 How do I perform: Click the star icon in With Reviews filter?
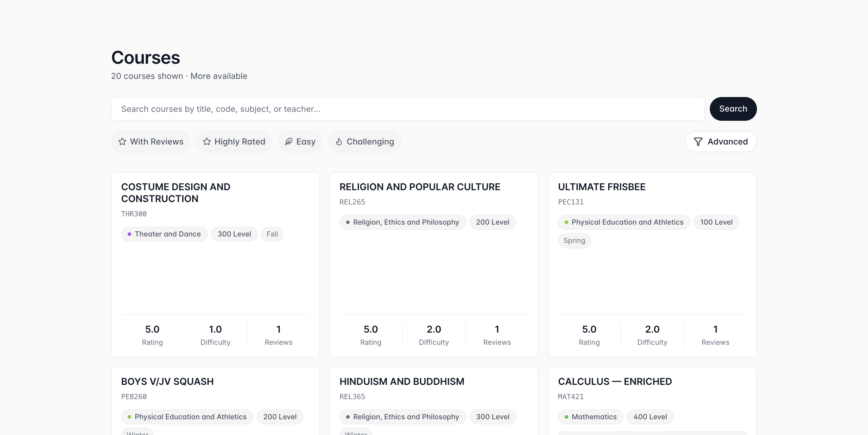pyautogui.click(x=122, y=142)
